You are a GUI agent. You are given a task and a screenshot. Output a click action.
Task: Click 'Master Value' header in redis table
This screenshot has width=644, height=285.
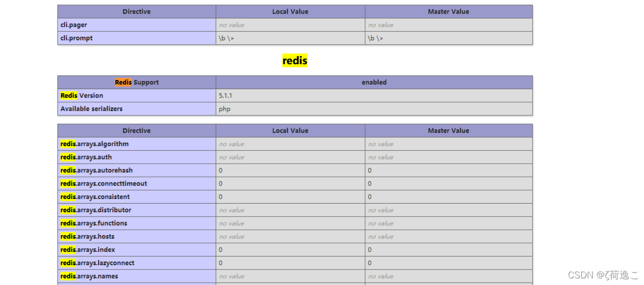tap(449, 131)
